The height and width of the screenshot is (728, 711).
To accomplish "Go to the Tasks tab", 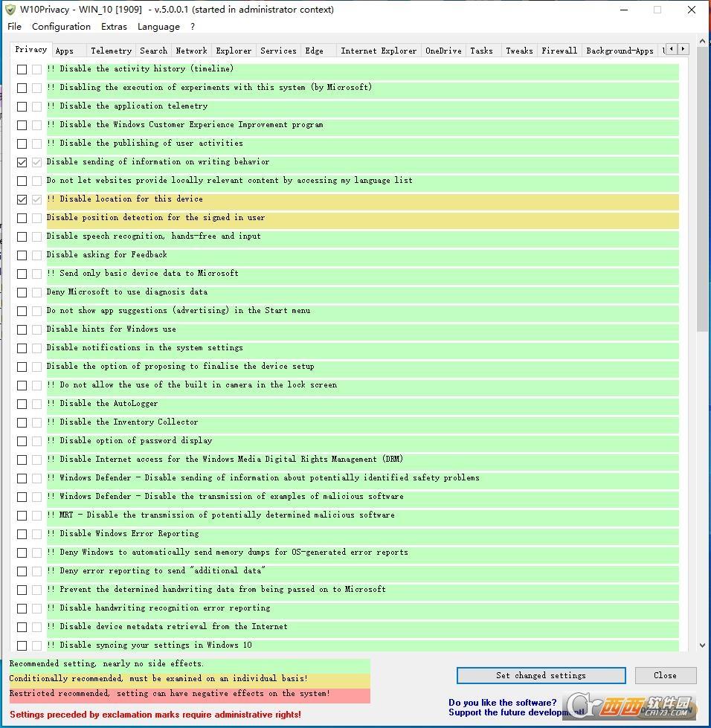I will point(482,51).
